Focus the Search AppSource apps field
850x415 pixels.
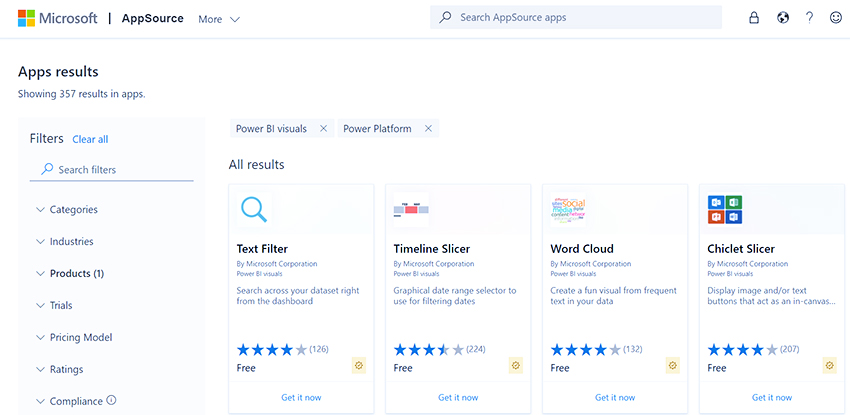click(576, 17)
